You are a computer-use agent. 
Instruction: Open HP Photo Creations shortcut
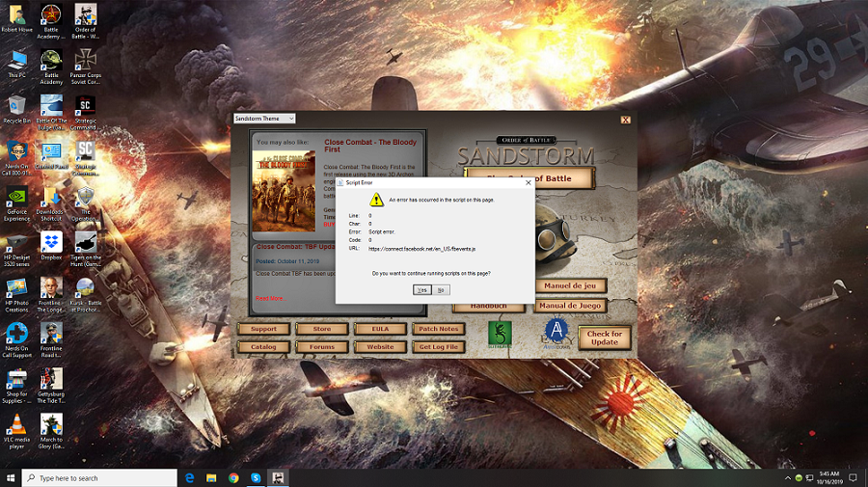click(x=17, y=295)
